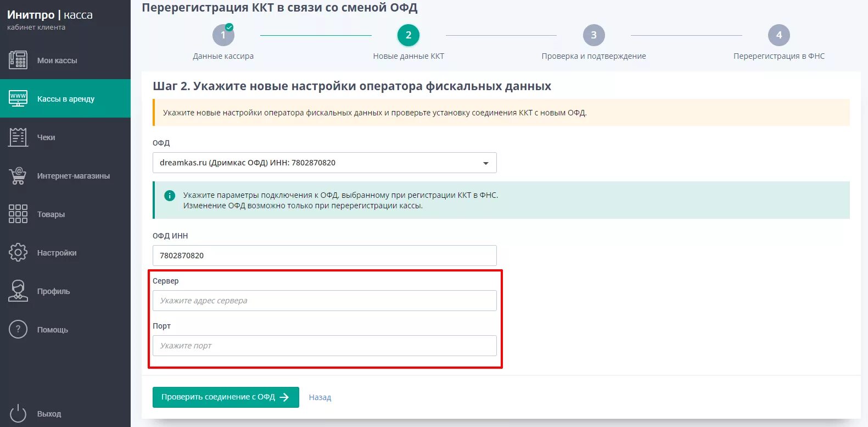Click the Сервер address input field
Image resolution: width=868 pixels, height=427 pixels.
(x=324, y=301)
